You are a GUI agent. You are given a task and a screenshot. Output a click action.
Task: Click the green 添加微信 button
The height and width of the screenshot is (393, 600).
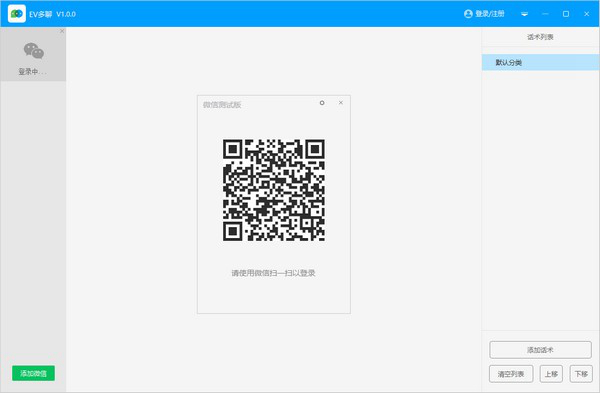[x=33, y=373]
